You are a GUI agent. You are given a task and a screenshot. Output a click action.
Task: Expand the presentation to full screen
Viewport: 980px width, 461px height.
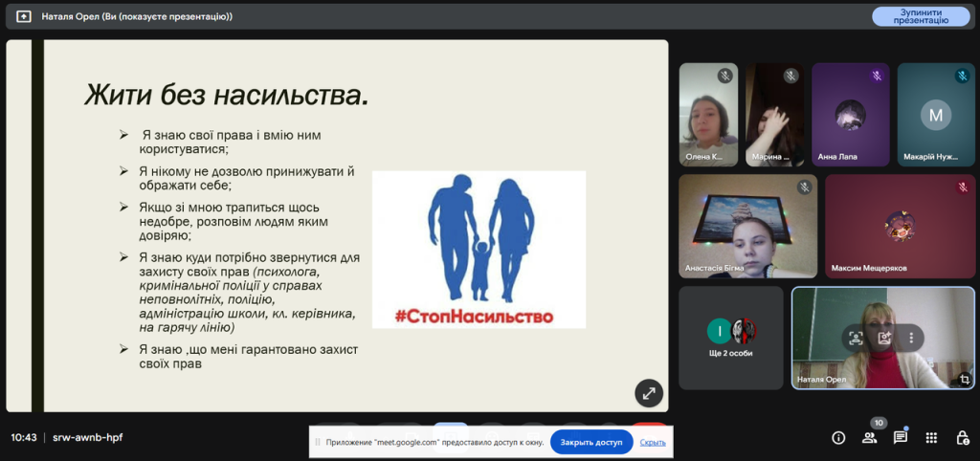pyautogui.click(x=649, y=392)
